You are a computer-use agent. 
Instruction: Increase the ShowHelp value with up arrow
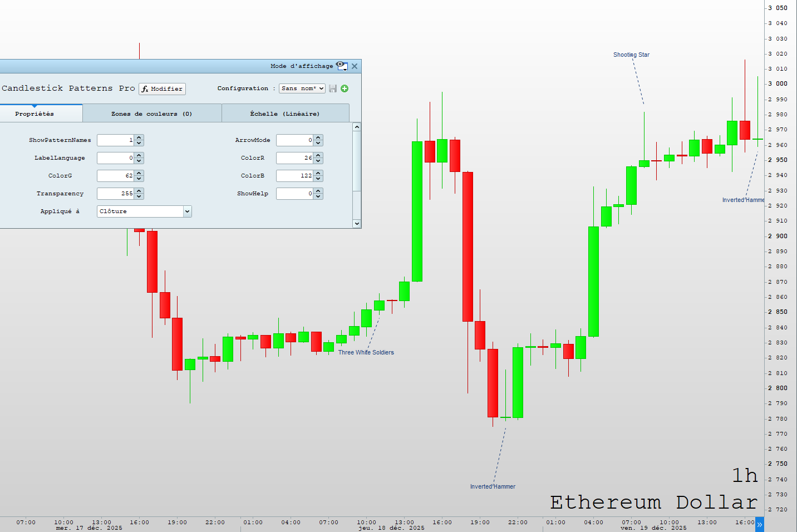tap(318, 191)
